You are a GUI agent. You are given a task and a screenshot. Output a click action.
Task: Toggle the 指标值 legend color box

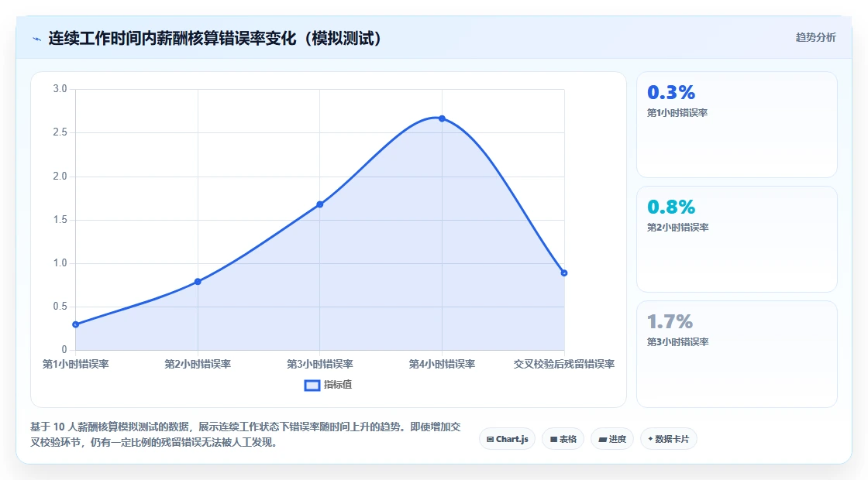point(312,386)
